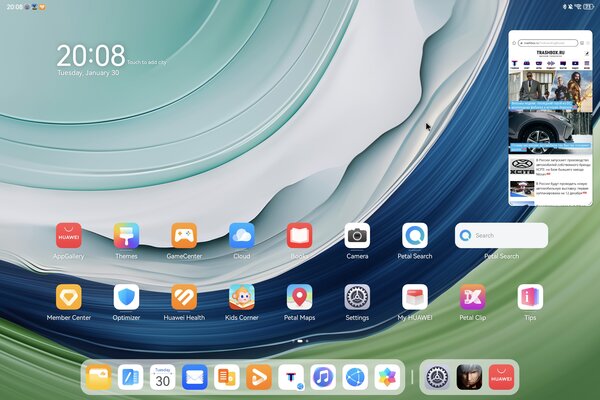Open Petal Maps app

300,297
